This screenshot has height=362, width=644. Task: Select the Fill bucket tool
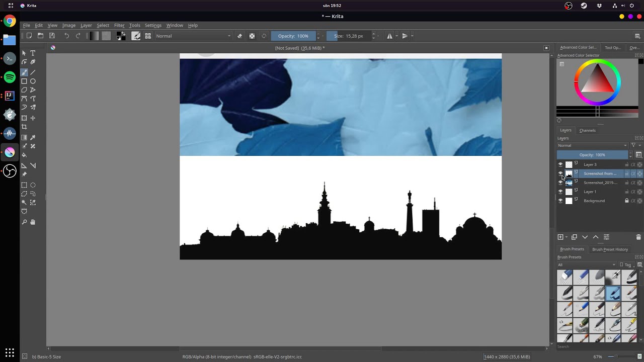pos(24,155)
